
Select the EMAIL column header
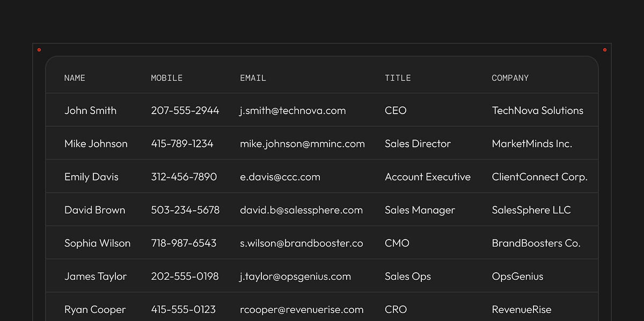253,78
